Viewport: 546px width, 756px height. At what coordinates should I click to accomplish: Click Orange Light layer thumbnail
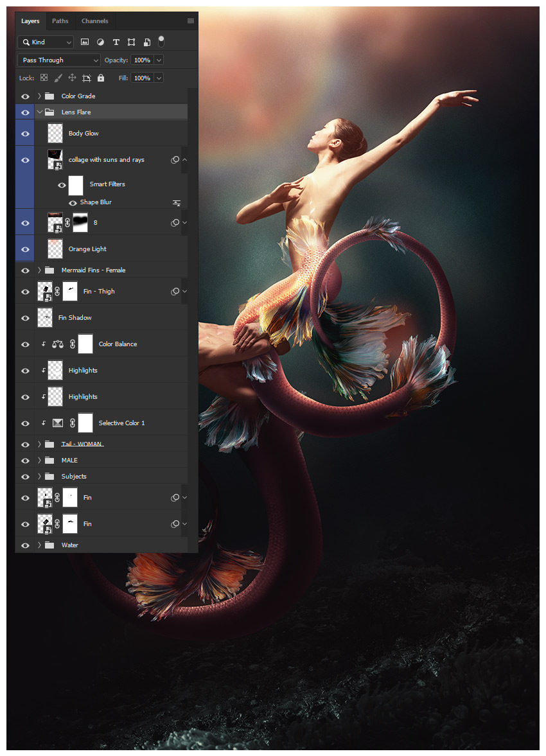tap(55, 249)
